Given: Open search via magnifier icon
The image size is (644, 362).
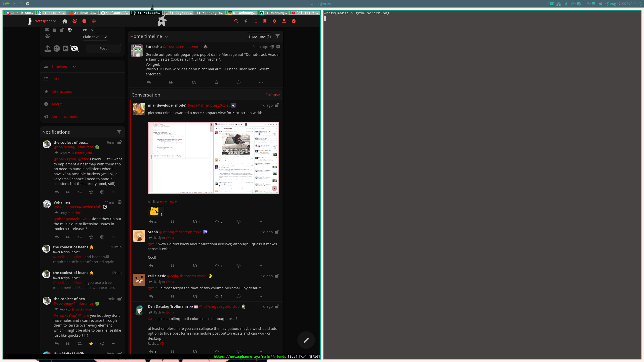Looking at the screenshot, I should pos(236,21).
